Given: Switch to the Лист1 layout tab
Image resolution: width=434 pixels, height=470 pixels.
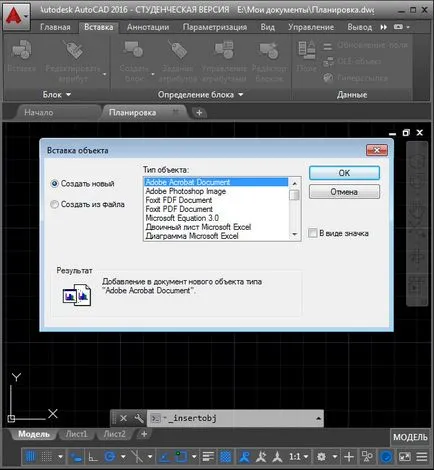Looking at the screenshot, I should coord(76,434).
